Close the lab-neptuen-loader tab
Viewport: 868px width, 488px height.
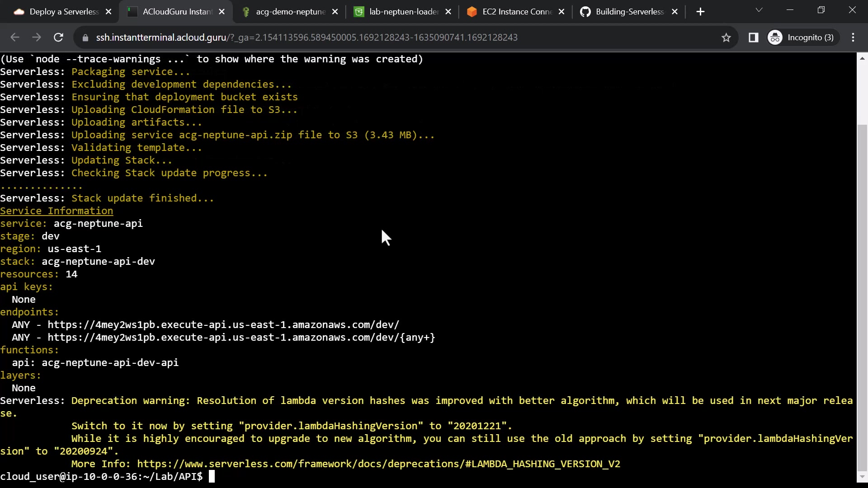(448, 12)
